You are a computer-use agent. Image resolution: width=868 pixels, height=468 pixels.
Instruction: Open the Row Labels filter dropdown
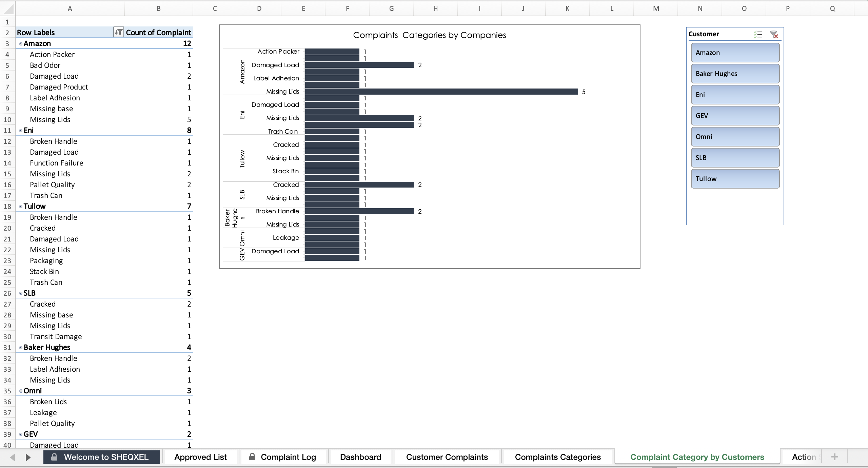(x=118, y=32)
